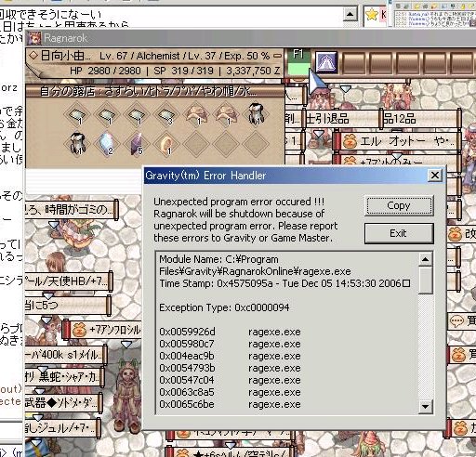The height and width of the screenshot is (457, 476).
Task: Click the diamond icon beside character name
Action: point(33,56)
